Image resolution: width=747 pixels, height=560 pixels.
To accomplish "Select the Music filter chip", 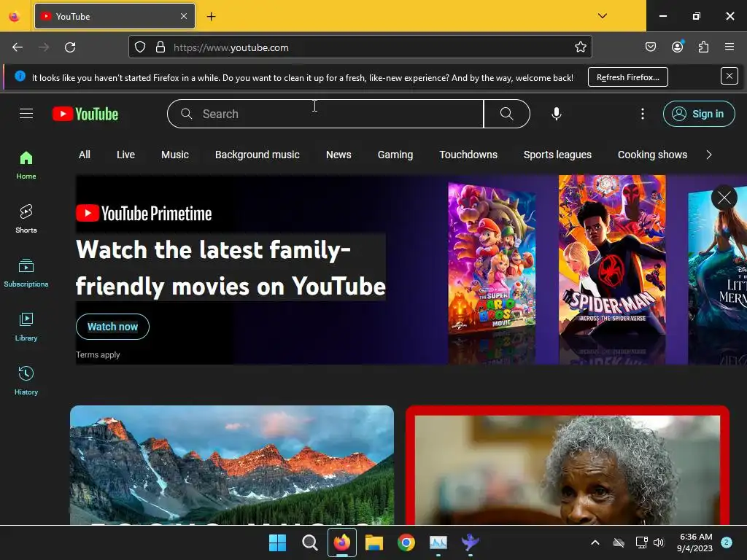I will [175, 155].
